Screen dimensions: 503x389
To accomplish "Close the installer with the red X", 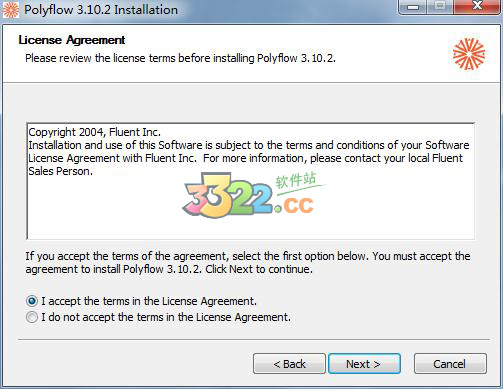I will (x=477, y=7).
